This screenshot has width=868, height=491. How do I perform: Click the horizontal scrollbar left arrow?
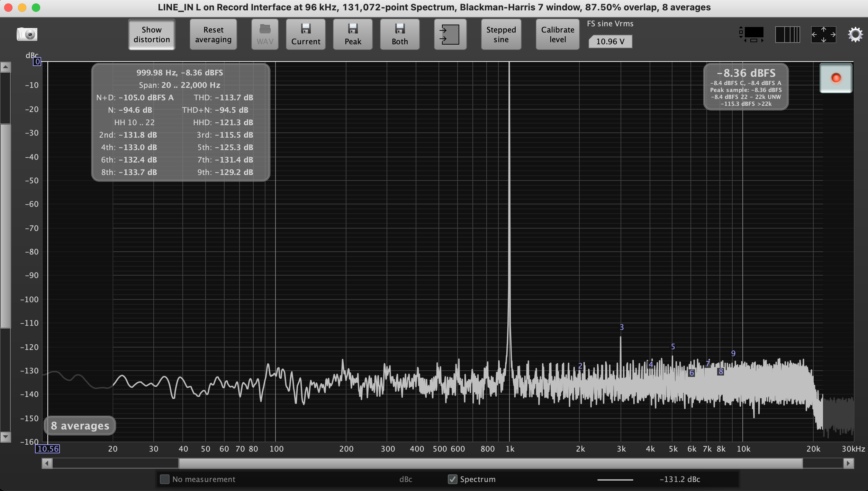point(47,463)
